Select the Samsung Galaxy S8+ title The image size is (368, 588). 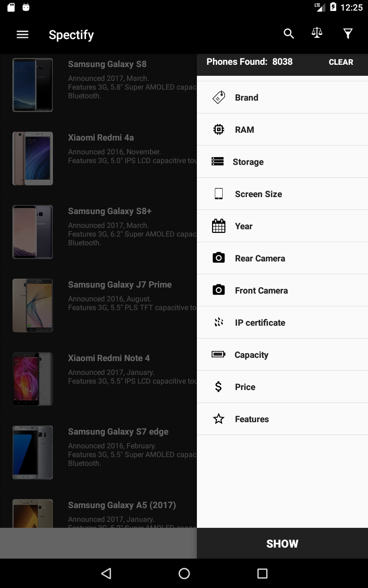(x=110, y=211)
